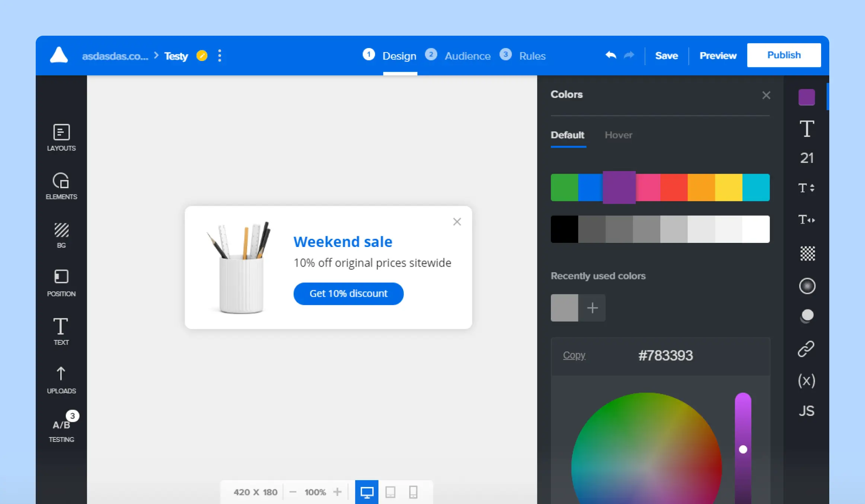Image resolution: width=865 pixels, height=504 pixels.
Task: Switch to mobile device view
Action: click(x=413, y=492)
